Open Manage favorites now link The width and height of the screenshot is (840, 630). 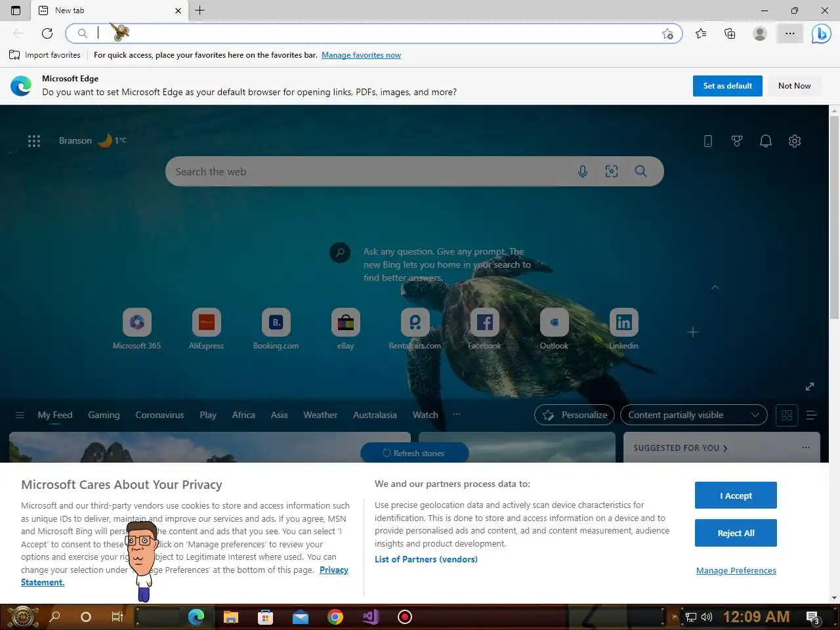[x=361, y=55]
